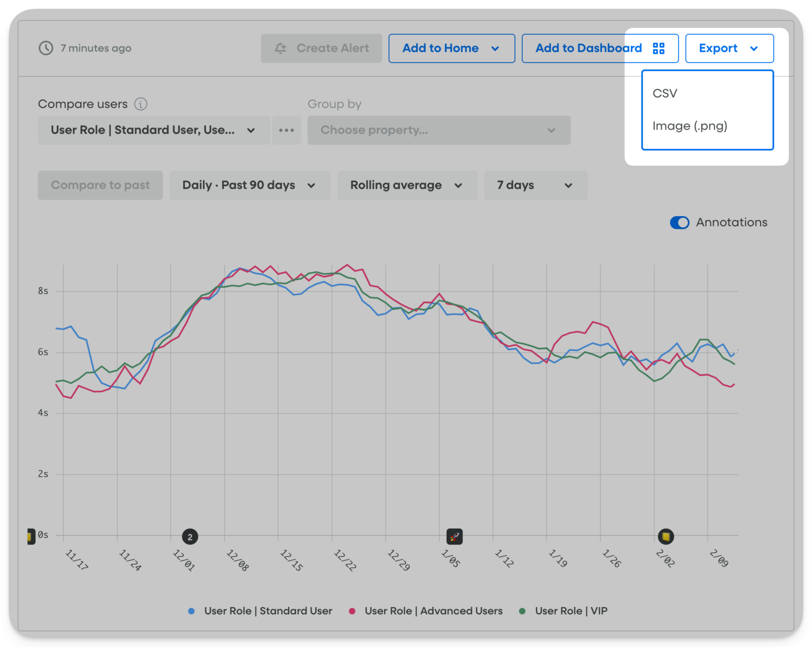Hide the User Role | Standard User series

tap(268, 611)
